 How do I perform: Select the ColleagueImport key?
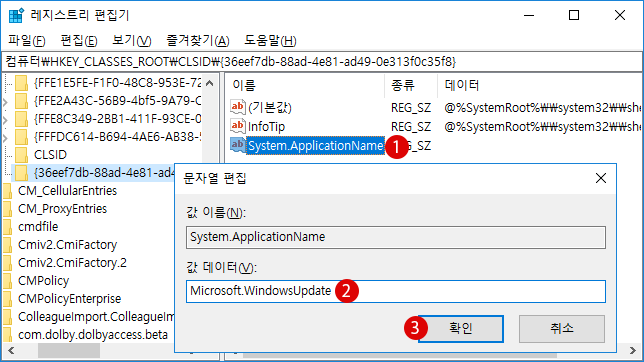(x=96, y=317)
